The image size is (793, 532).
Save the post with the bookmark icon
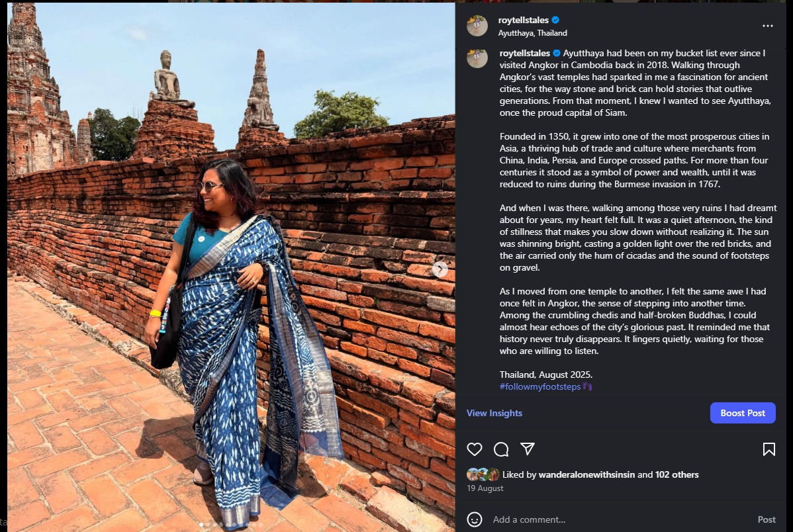(769, 449)
